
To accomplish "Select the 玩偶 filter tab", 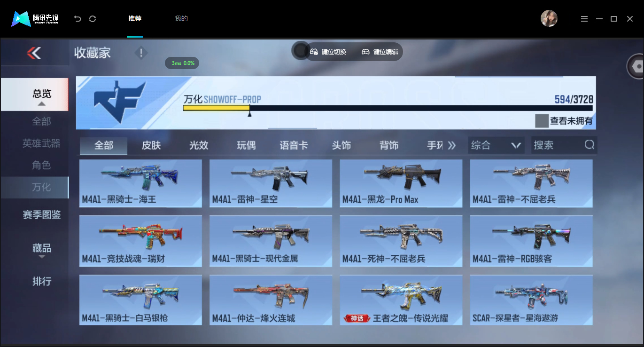I will click(x=246, y=145).
